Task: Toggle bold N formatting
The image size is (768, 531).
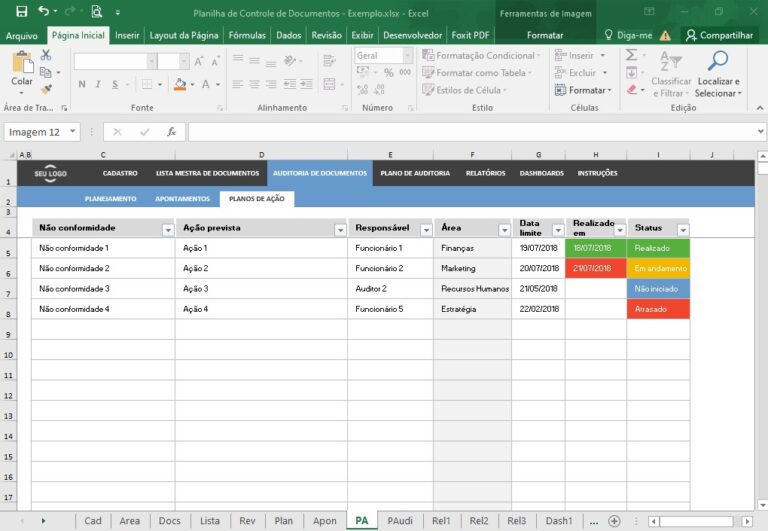Action: coord(82,84)
